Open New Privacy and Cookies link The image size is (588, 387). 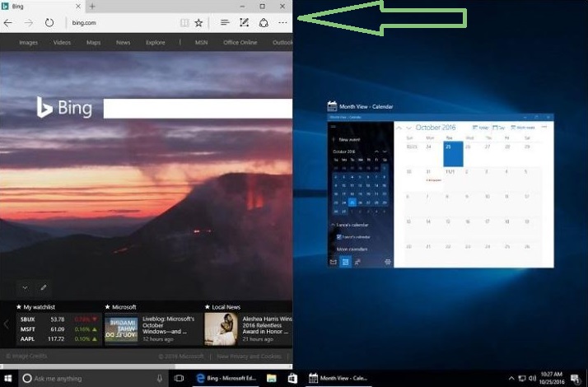click(x=249, y=357)
